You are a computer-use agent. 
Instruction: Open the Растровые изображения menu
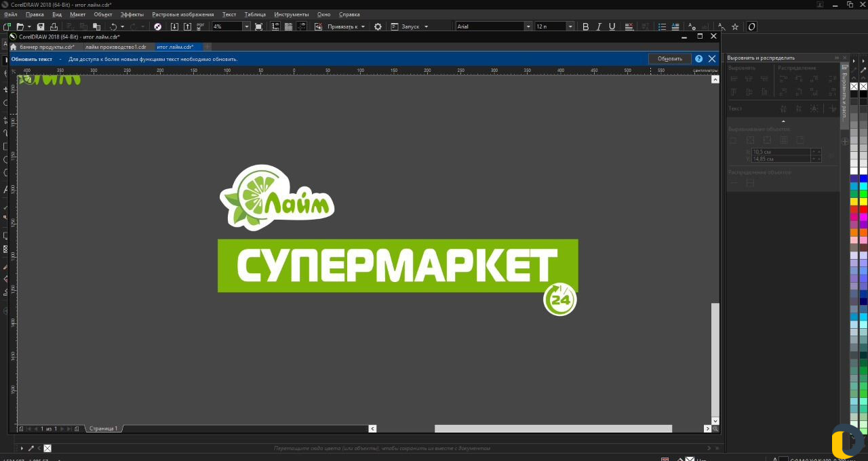point(182,14)
